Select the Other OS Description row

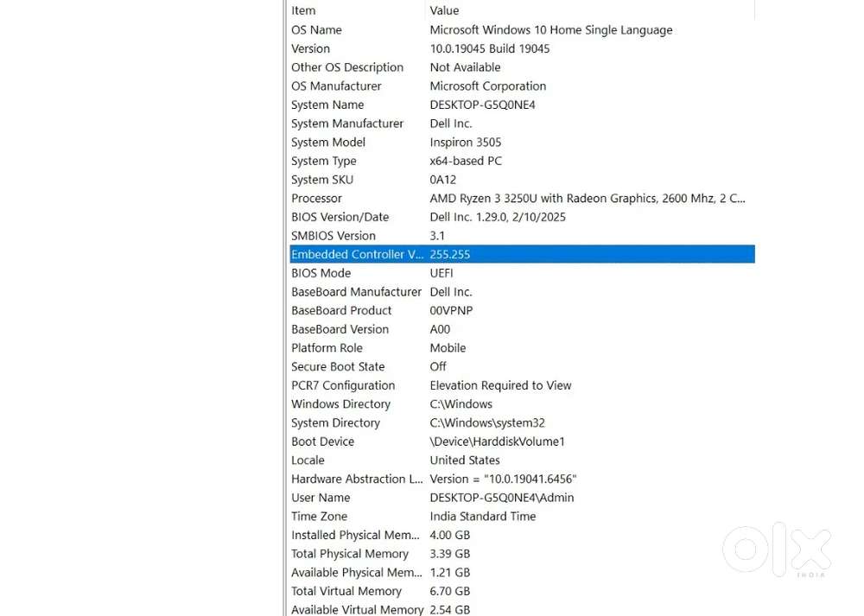(523, 67)
